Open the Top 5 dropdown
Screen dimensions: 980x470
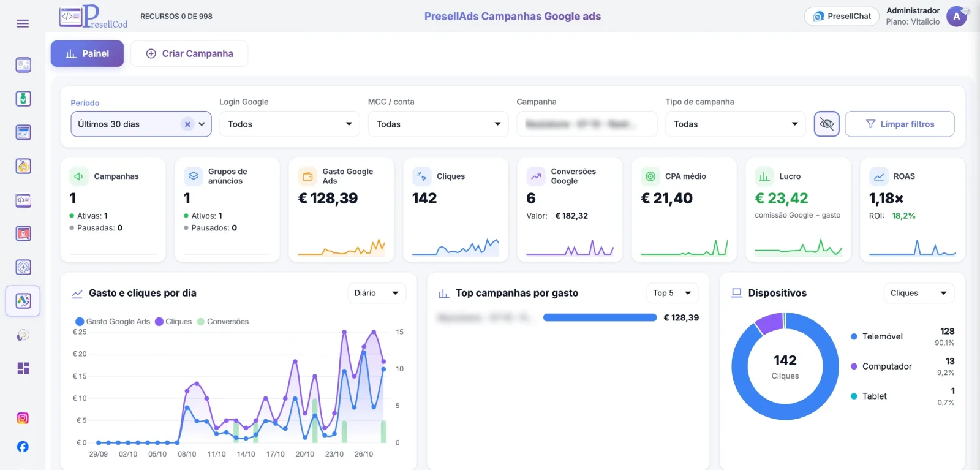[673, 293]
